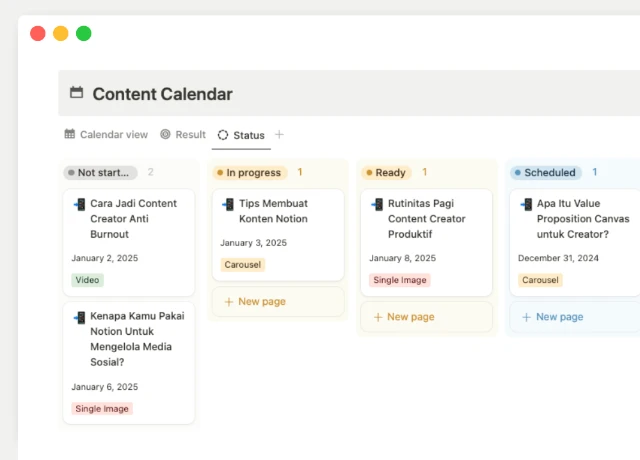Viewport: 640px width, 460px height.
Task: Select the Status view tab
Action: (x=241, y=135)
